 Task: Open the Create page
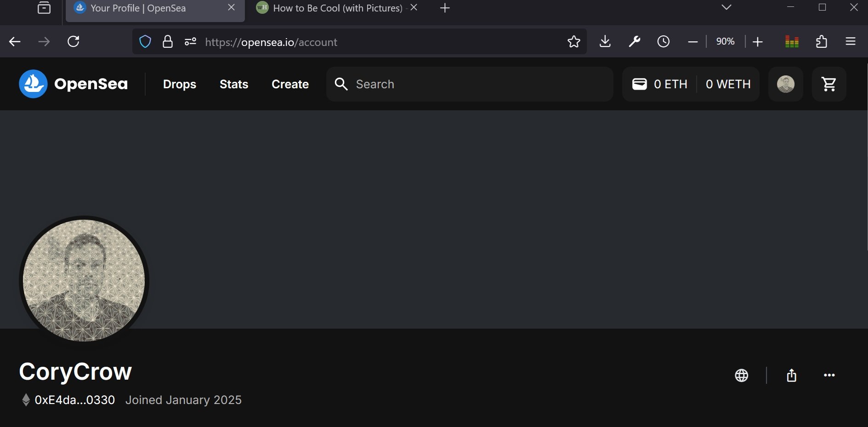[290, 84]
